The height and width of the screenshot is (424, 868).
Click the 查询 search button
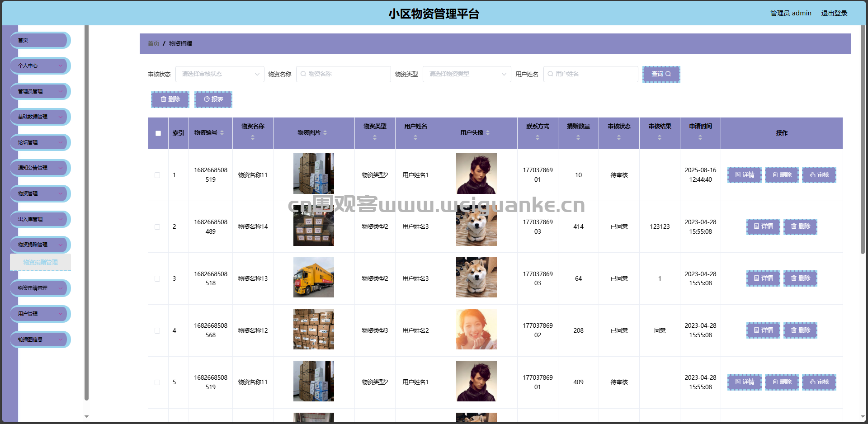[661, 74]
